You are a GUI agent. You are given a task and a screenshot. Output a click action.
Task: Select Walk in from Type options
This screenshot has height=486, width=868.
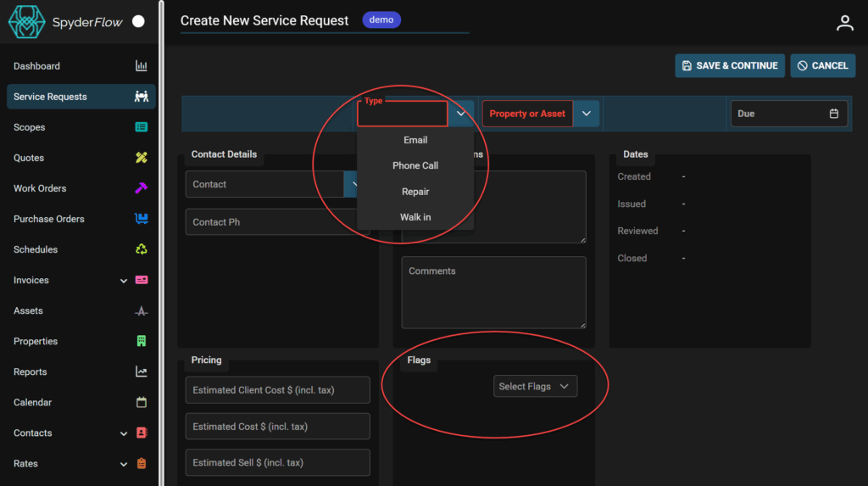click(x=415, y=217)
